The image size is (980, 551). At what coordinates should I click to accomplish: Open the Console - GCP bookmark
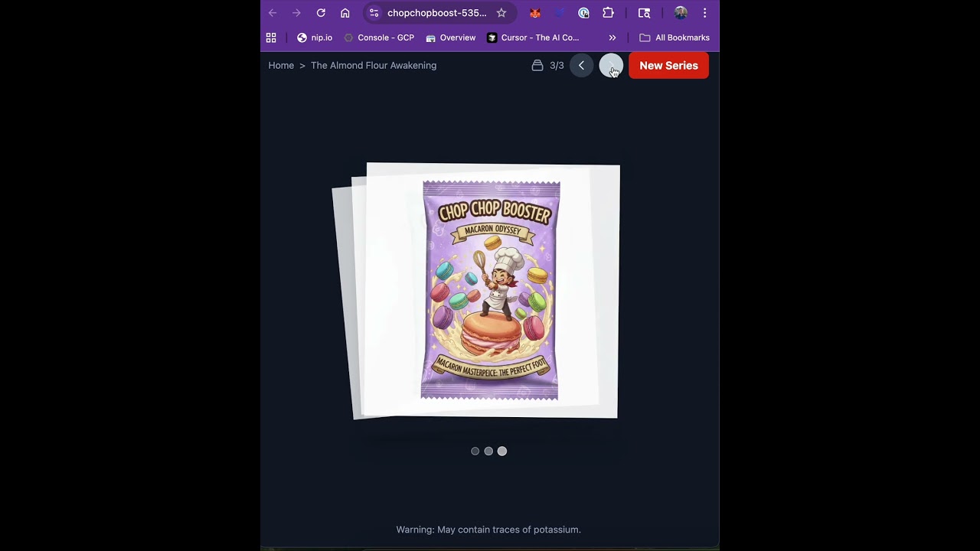click(379, 37)
